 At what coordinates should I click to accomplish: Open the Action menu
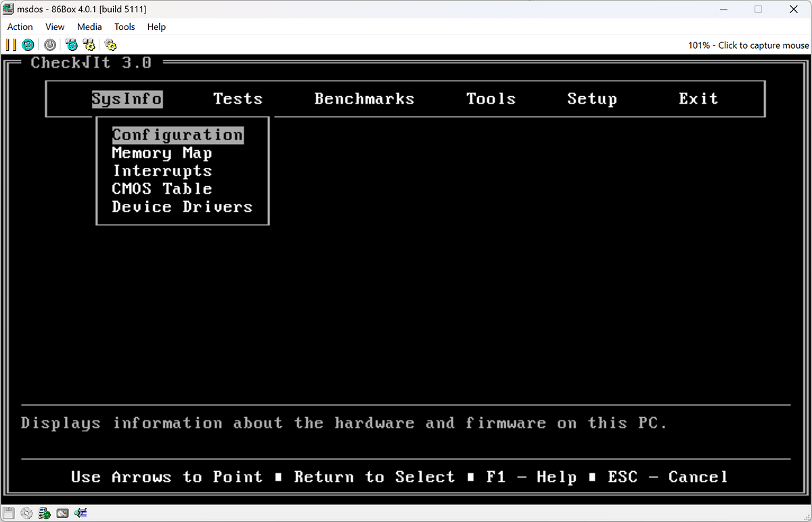point(20,26)
